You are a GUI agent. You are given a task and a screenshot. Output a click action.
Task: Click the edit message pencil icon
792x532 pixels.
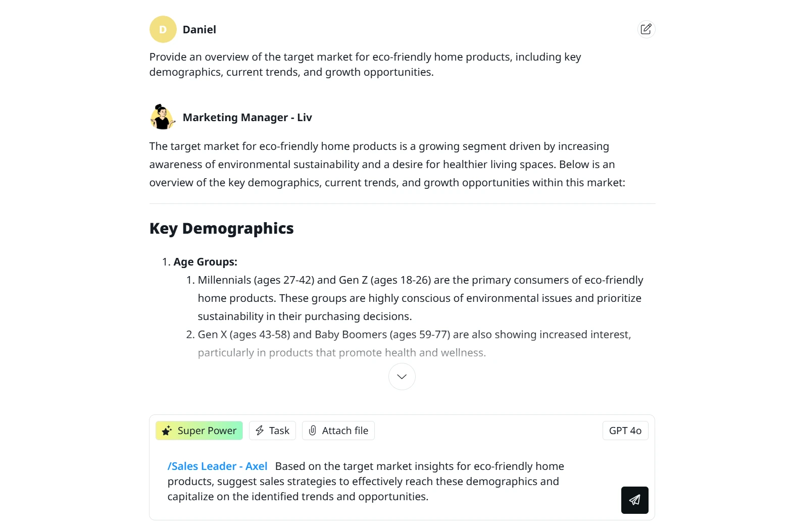tap(646, 29)
